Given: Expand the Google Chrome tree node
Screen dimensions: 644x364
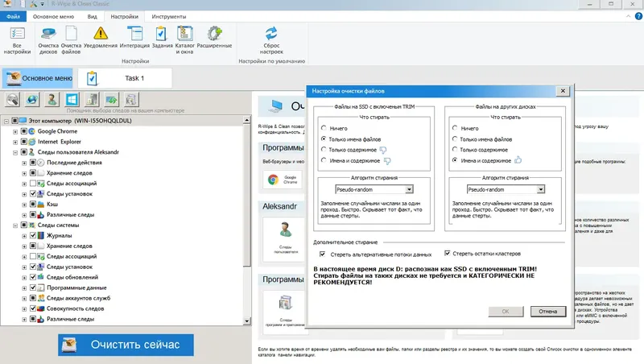Looking at the screenshot, I should (15, 132).
